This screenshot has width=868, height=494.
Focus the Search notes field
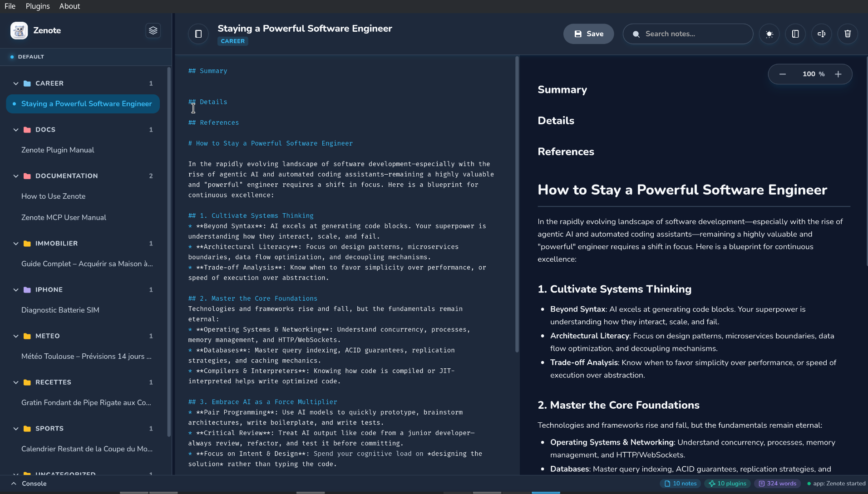click(688, 34)
